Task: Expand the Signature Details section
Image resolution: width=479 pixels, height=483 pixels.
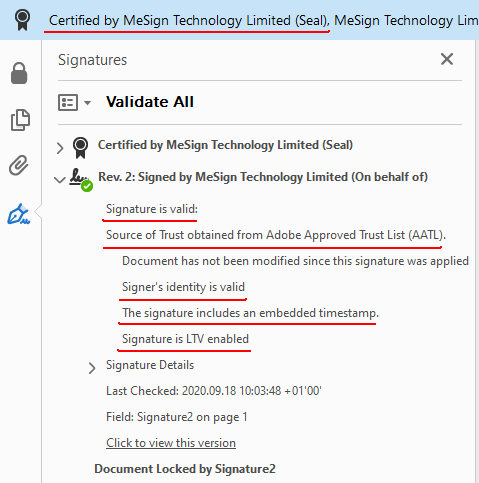Action: pyautogui.click(x=92, y=368)
